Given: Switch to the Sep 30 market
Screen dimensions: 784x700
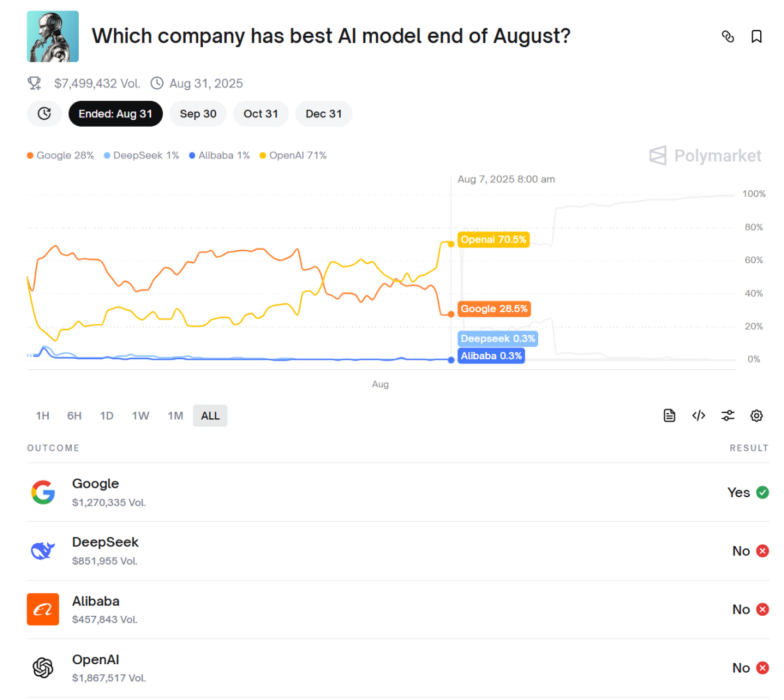Looking at the screenshot, I should click(198, 113).
